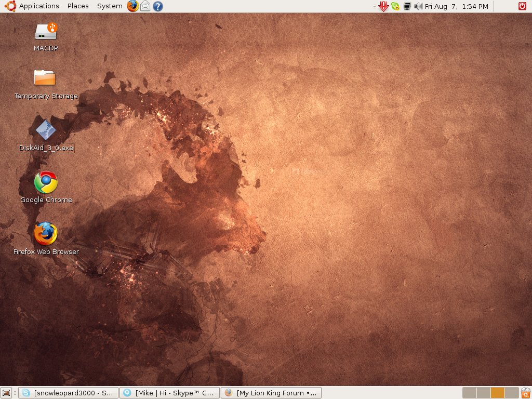Image resolution: width=532 pixels, height=399 pixels.
Task: Switch to the My Lion King Forum window
Action: (x=271, y=393)
